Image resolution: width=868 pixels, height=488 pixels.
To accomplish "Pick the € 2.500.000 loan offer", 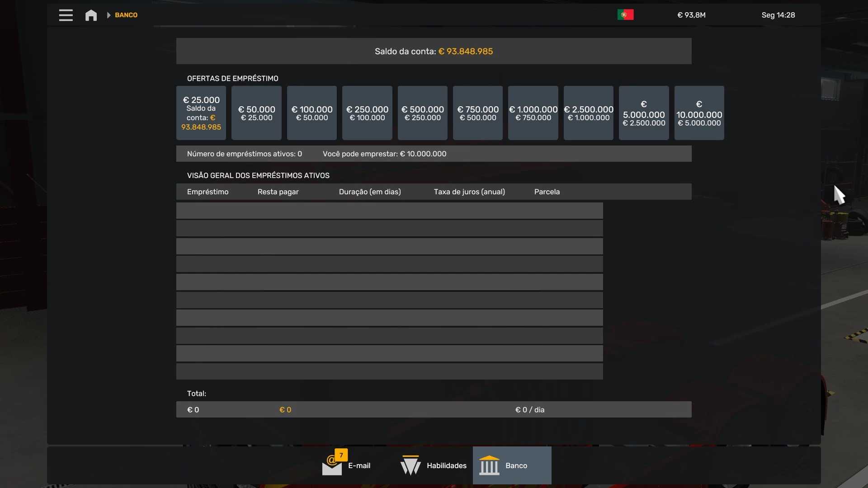I will click(x=589, y=113).
